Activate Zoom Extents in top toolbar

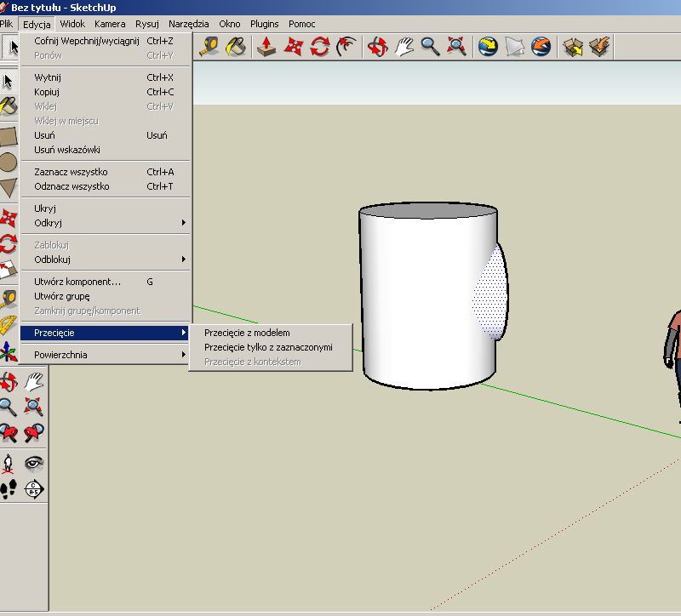coord(457,46)
